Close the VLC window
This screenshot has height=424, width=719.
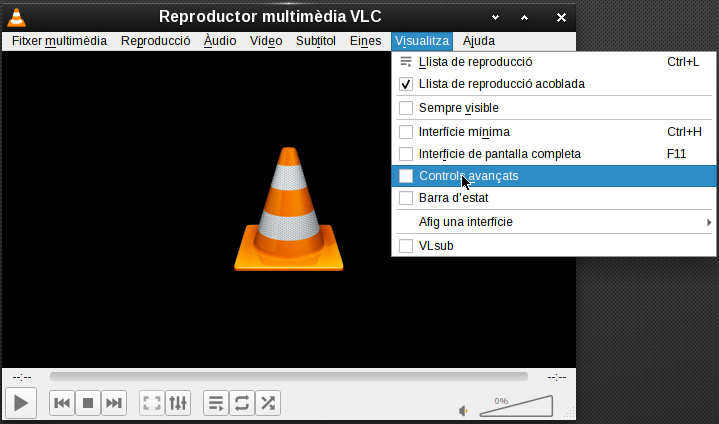pos(561,17)
